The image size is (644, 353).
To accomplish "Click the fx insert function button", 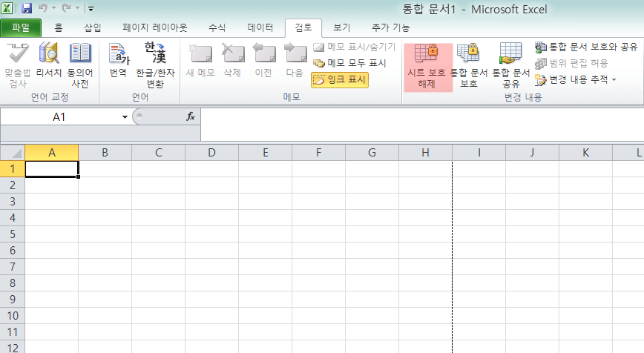I will click(191, 116).
